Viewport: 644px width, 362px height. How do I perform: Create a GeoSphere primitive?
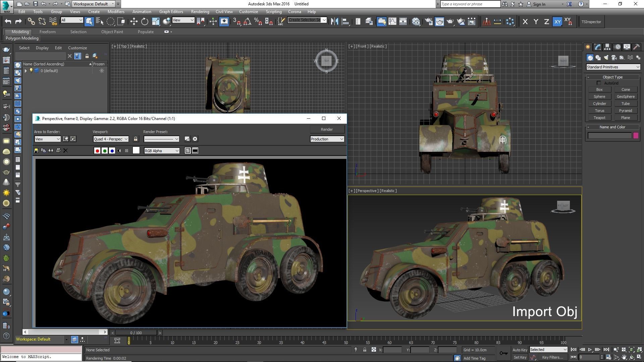coord(626,97)
